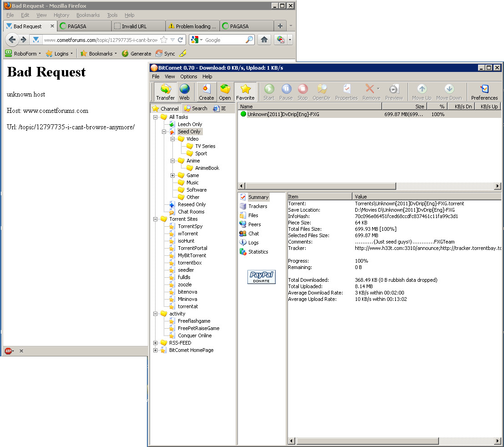
Task: Open the Trackers detail section
Action: [x=254, y=206]
